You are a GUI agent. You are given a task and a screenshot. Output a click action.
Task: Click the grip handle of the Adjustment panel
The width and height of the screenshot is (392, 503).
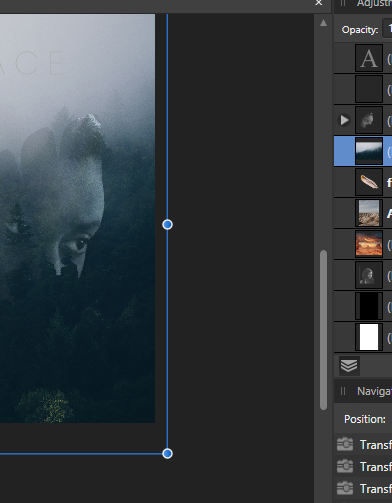pyautogui.click(x=343, y=3)
